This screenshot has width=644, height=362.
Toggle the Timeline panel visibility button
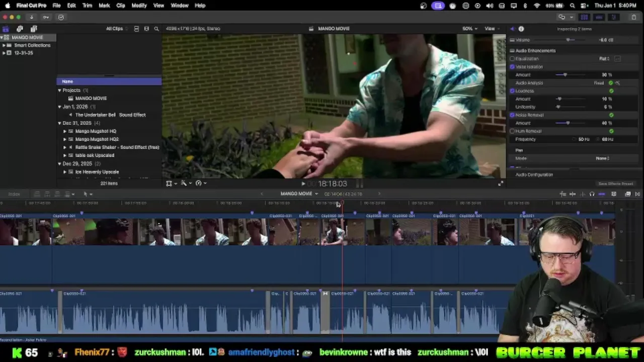[599, 17]
